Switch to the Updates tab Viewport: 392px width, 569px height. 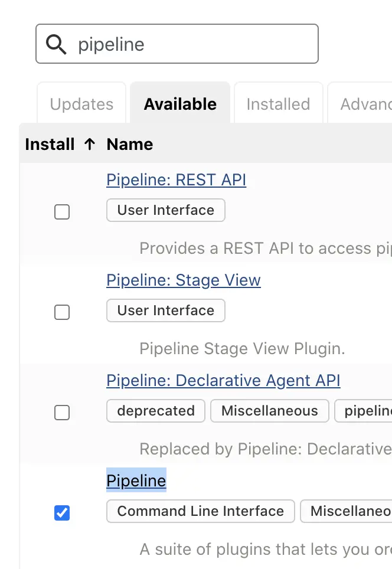[81, 104]
